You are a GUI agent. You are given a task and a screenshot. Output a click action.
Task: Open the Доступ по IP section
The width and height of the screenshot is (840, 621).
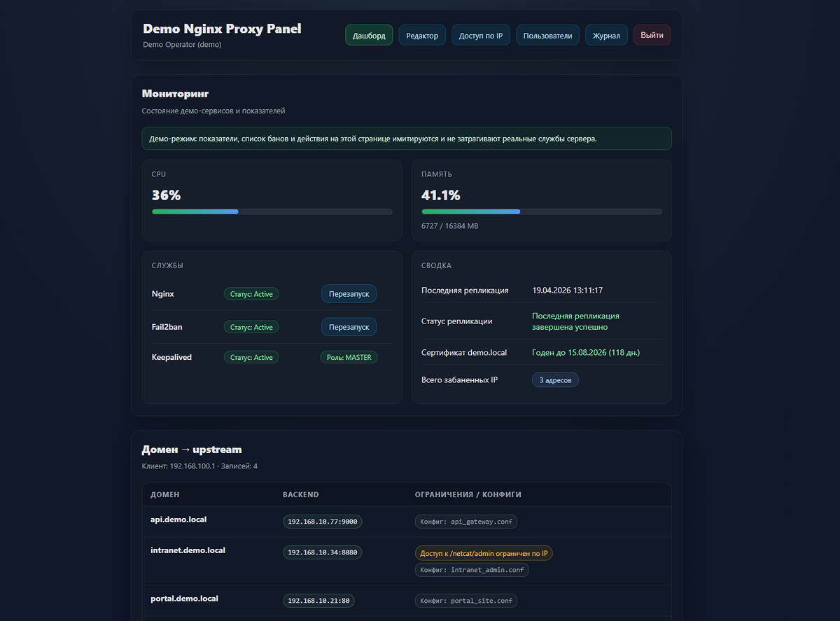click(x=481, y=35)
